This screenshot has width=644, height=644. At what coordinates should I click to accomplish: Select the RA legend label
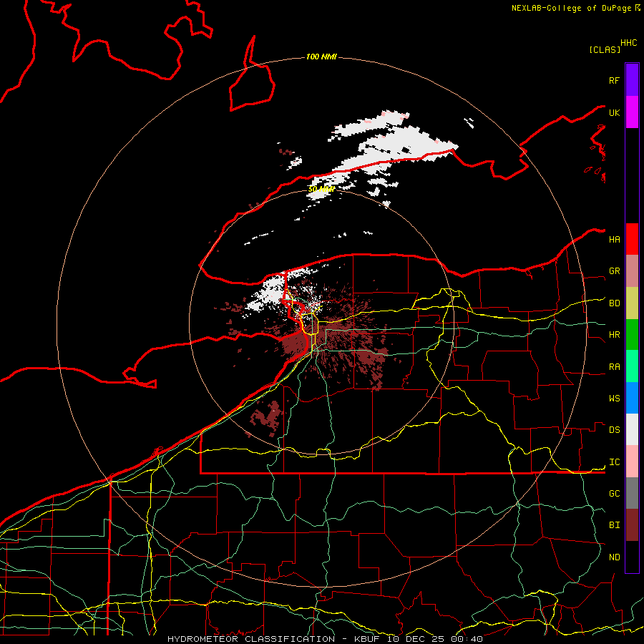click(615, 367)
